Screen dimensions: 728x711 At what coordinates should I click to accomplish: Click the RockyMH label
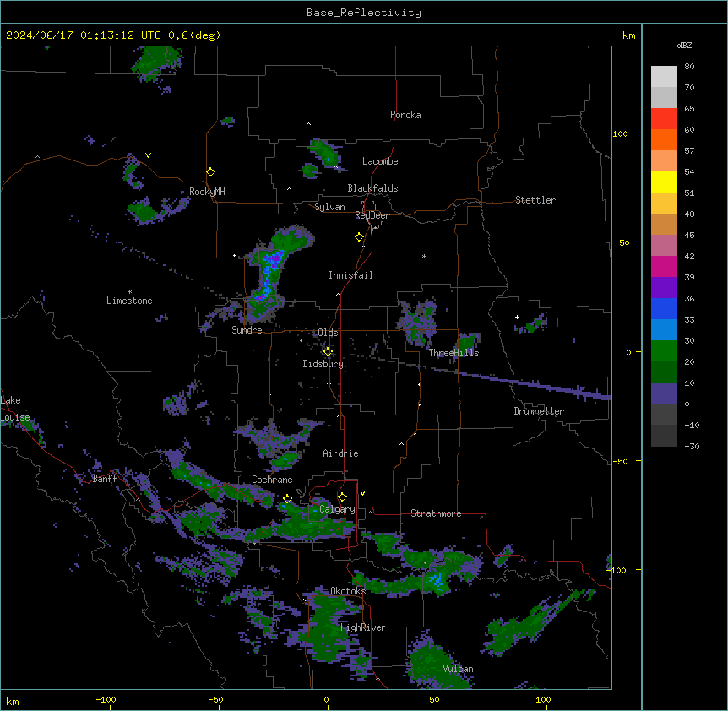coord(207,192)
